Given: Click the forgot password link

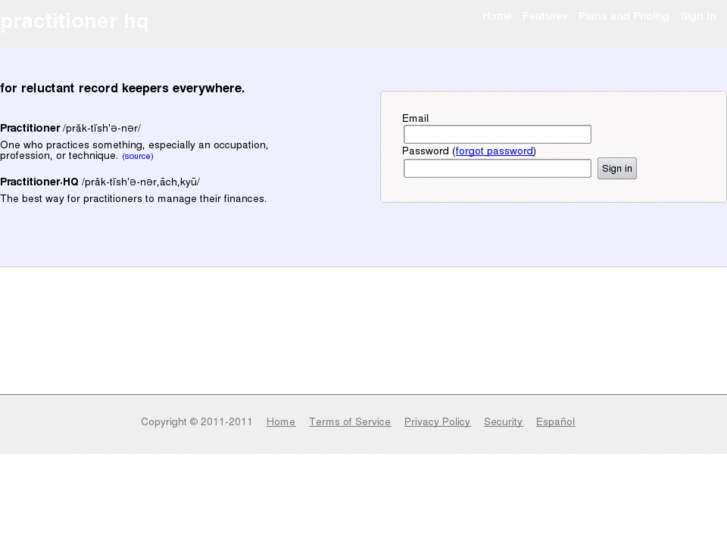Looking at the screenshot, I should [x=494, y=151].
